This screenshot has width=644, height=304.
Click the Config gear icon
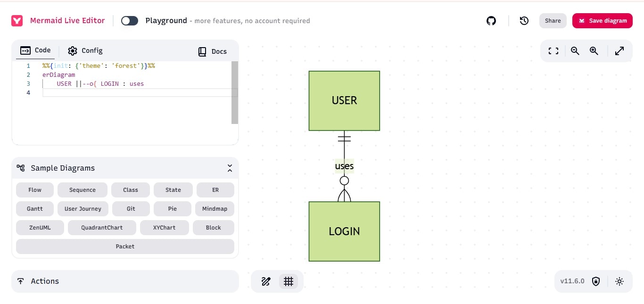point(72,51)
